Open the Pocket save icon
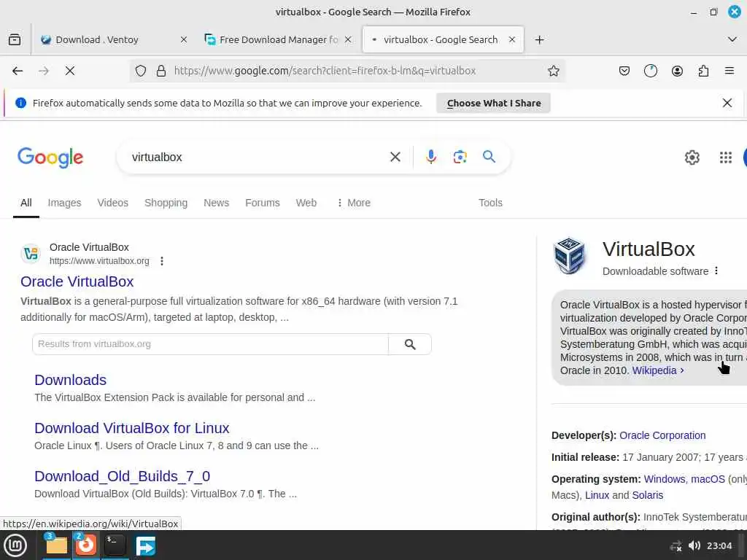This screenshot has width=747, height=560. [624, 71]
